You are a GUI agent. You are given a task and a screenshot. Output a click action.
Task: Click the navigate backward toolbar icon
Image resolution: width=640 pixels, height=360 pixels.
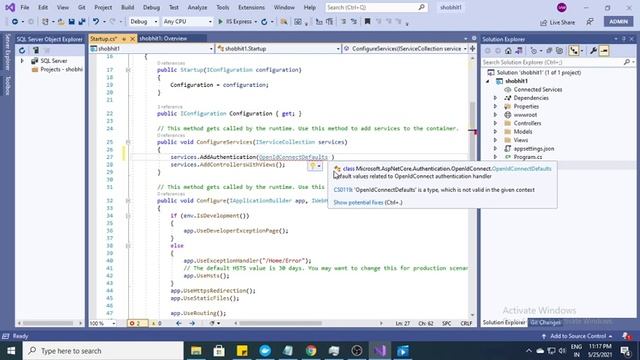coord(15,22)
